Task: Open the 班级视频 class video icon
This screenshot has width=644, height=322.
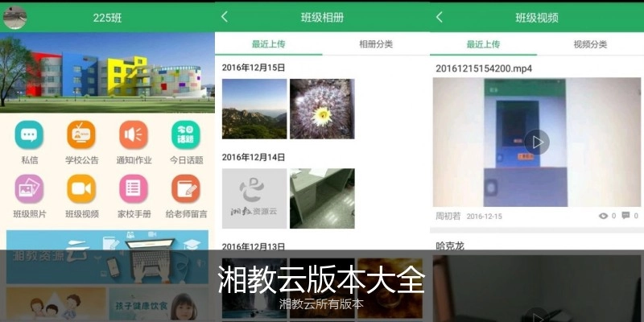Action: [x=81, y=189]
